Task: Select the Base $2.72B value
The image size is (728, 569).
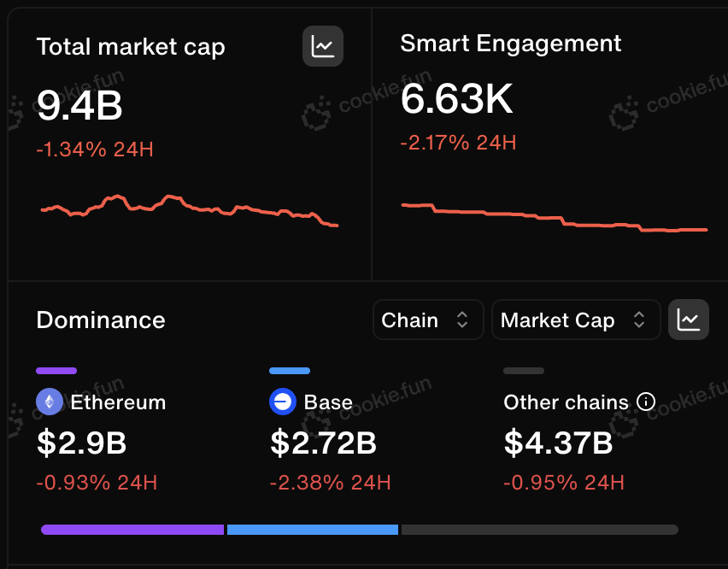Action: click(323, 443)
